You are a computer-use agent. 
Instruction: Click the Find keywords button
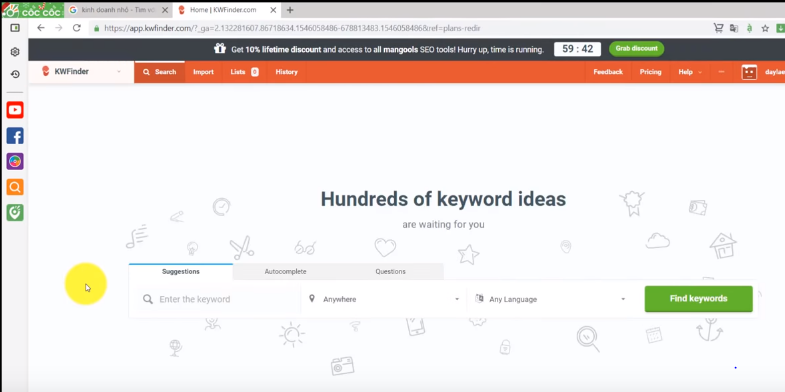698,299
